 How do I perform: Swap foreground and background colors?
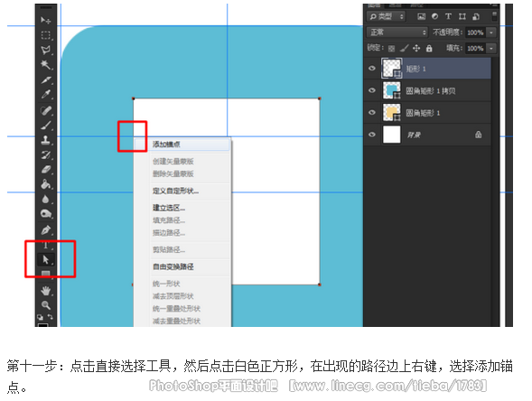coord(51,317)
